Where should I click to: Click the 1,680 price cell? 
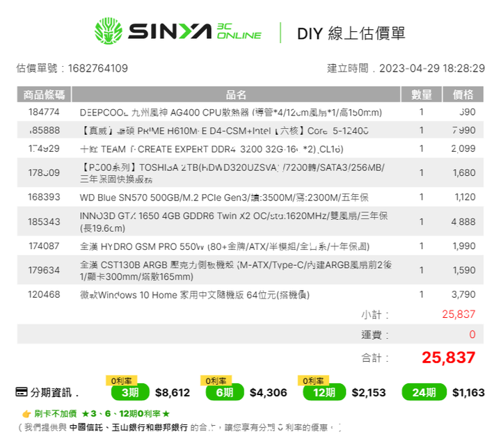tap(464, 173)
